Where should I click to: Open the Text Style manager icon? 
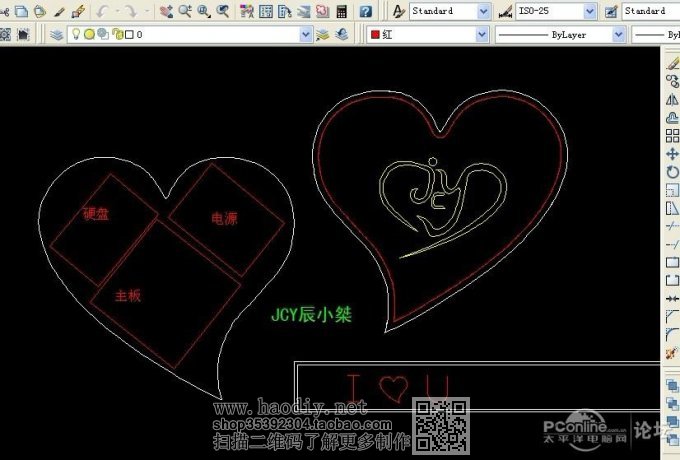tap(398, 11)
